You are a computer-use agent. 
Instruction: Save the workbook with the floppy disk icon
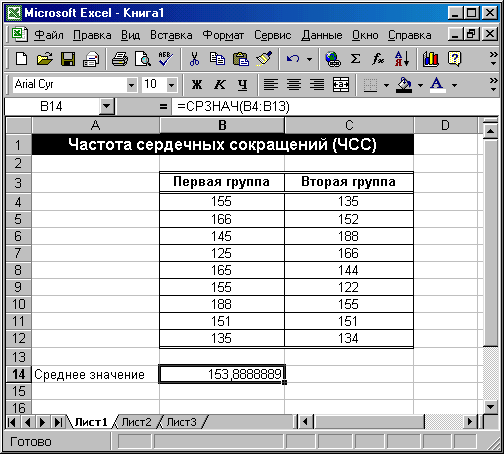tap(68, 59)
